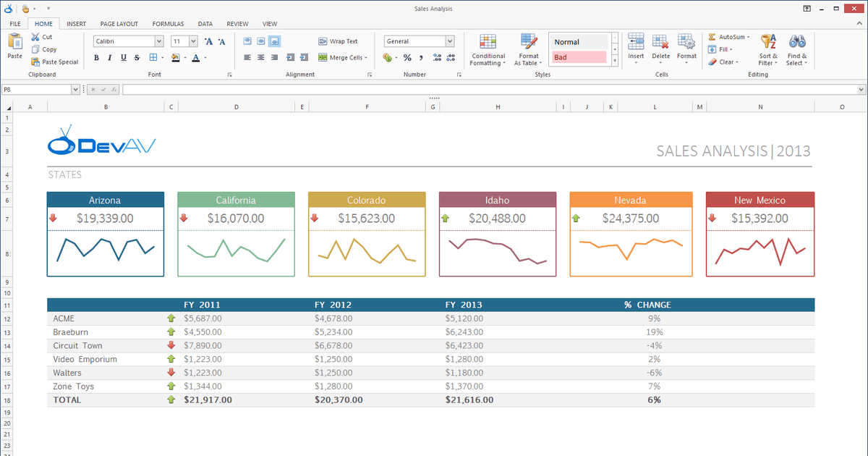Toggle Bold formatting
868x456 pixels.
click(98, 58)
